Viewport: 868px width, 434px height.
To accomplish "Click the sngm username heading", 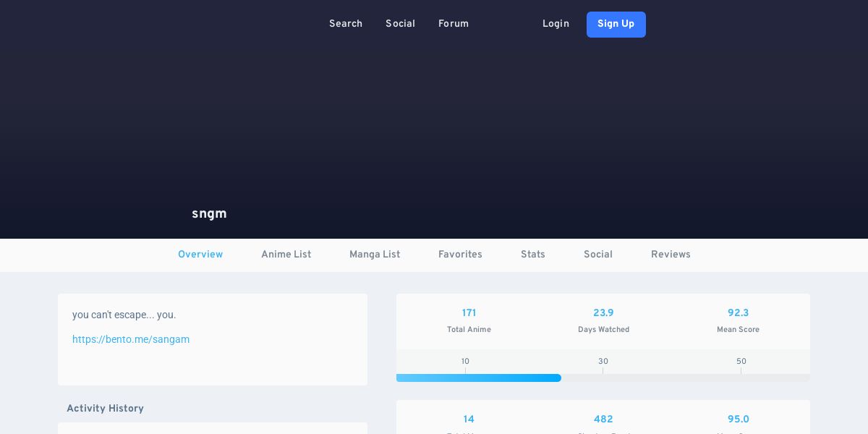I will click(209, 214).
